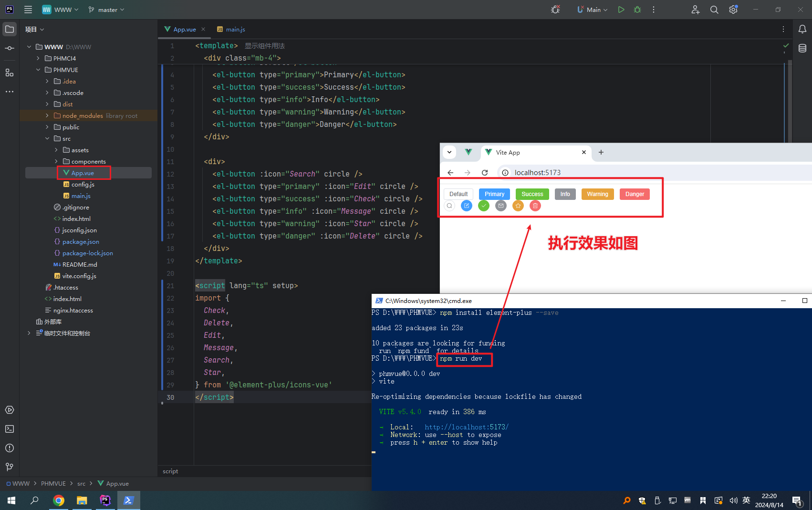Click the gray Message circle button

[501, 206]
